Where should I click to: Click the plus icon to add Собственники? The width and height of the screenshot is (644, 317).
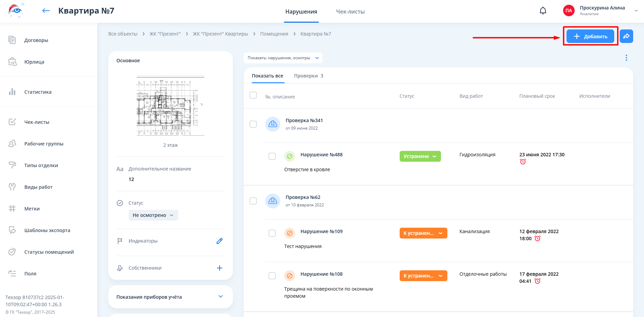219,268
